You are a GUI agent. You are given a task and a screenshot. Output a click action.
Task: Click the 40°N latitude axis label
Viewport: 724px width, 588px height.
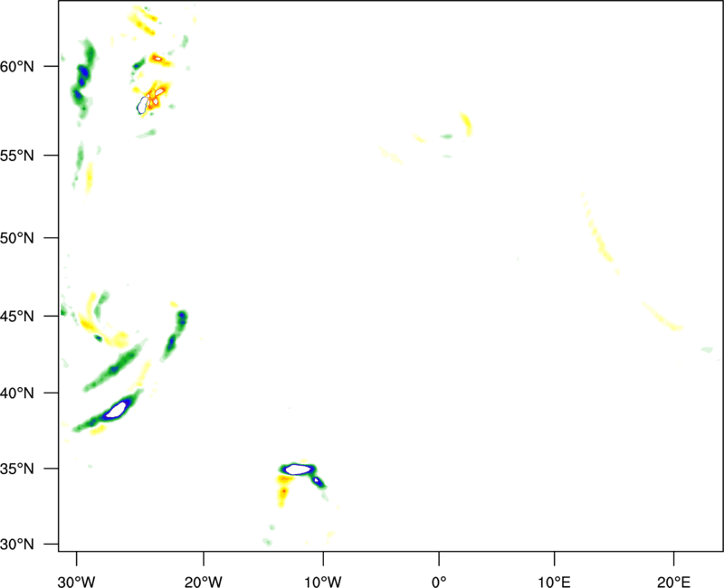pyautogui.click(x=17, y=394)
